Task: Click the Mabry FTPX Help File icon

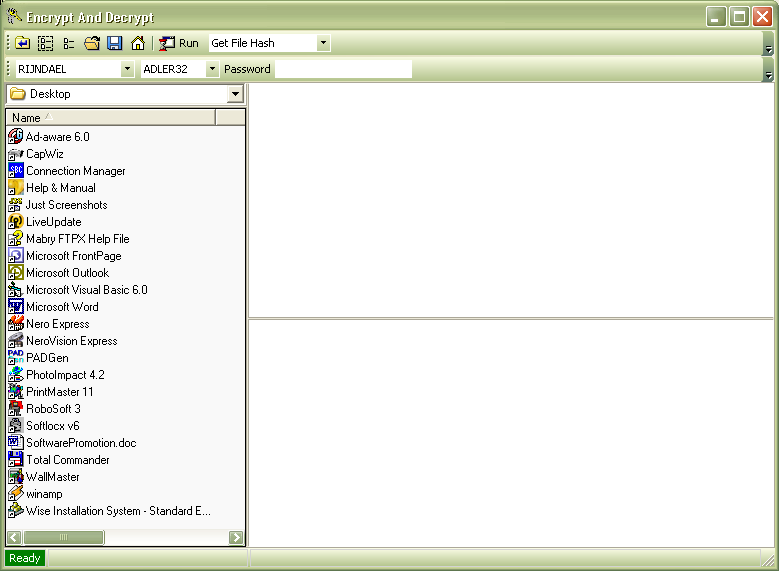Action: pos(15,238)
